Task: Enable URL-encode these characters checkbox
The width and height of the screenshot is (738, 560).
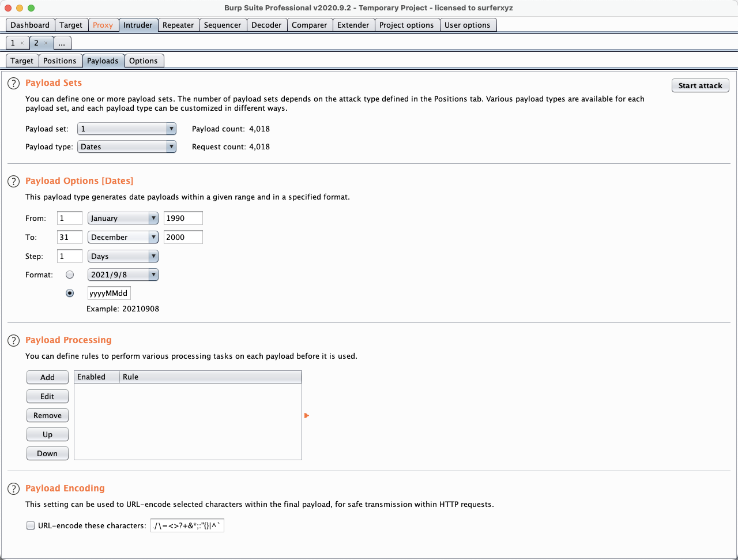Action: point(31,525)
